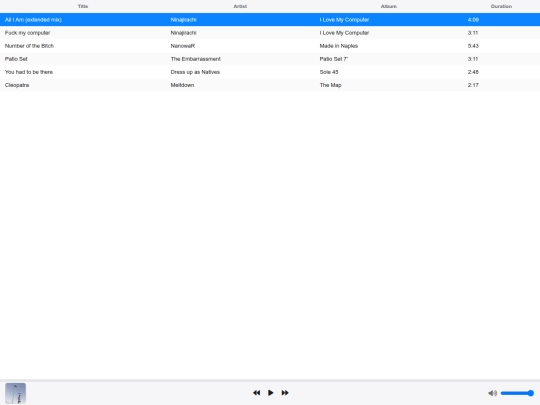The image size is (540, 405).
Task: Click artist Ninajirachi in the highlighted row
Action: [x=184, y=20]
